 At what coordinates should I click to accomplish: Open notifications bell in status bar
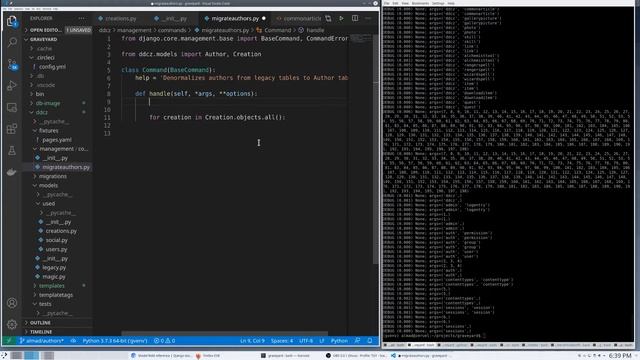pos(370,340)
